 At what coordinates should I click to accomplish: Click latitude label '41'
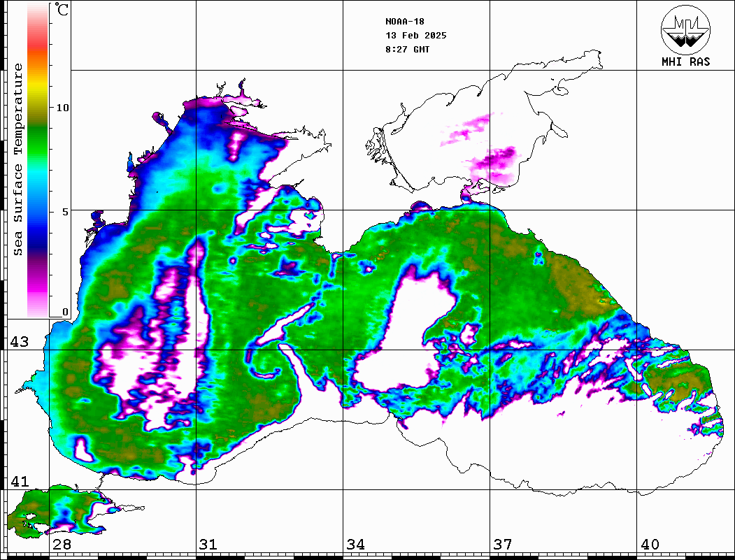tap(20, 481)
